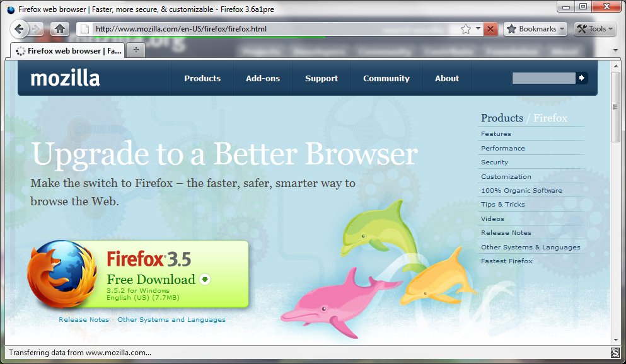Click the forward arrow navigation button
626x364 pixels.
37,29
